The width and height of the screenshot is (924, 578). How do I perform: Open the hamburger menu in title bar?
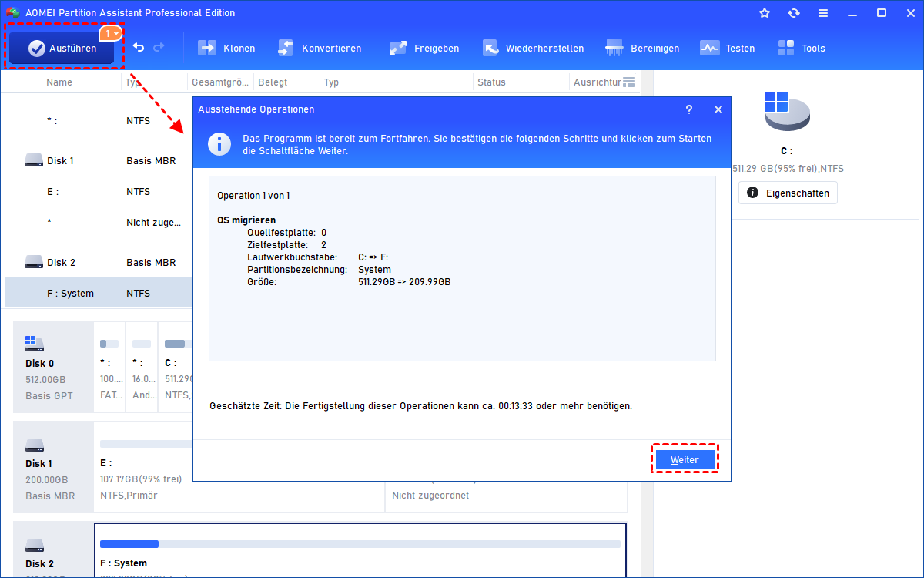click(x=823, y=13)
